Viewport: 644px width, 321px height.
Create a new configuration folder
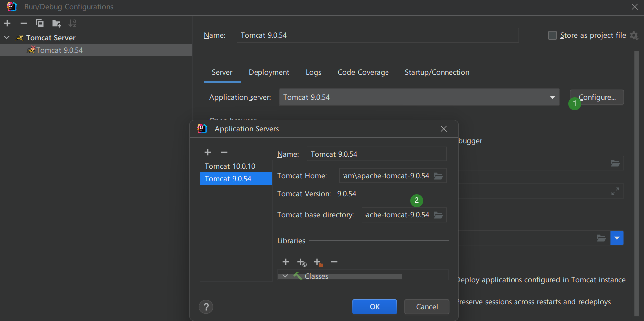(57, 23)
